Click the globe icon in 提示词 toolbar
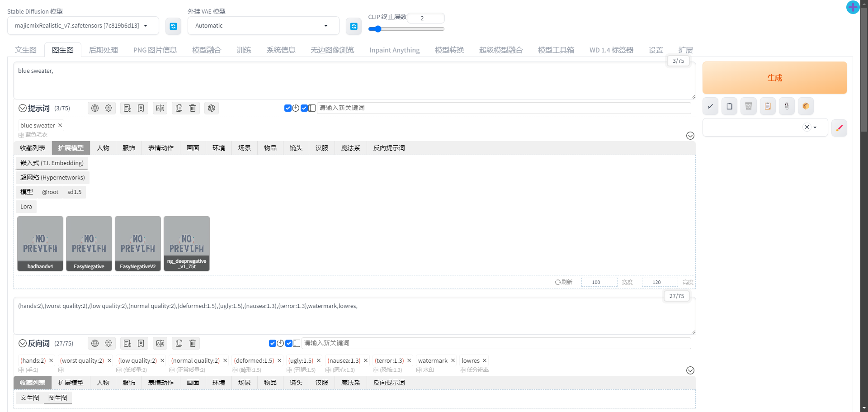This screenshot has height=412, width=868. pos(95,108)
